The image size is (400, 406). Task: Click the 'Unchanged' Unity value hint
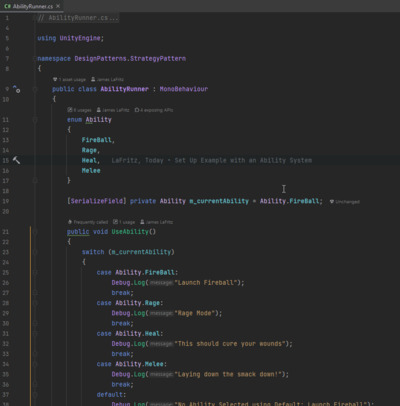click(345, 202)
